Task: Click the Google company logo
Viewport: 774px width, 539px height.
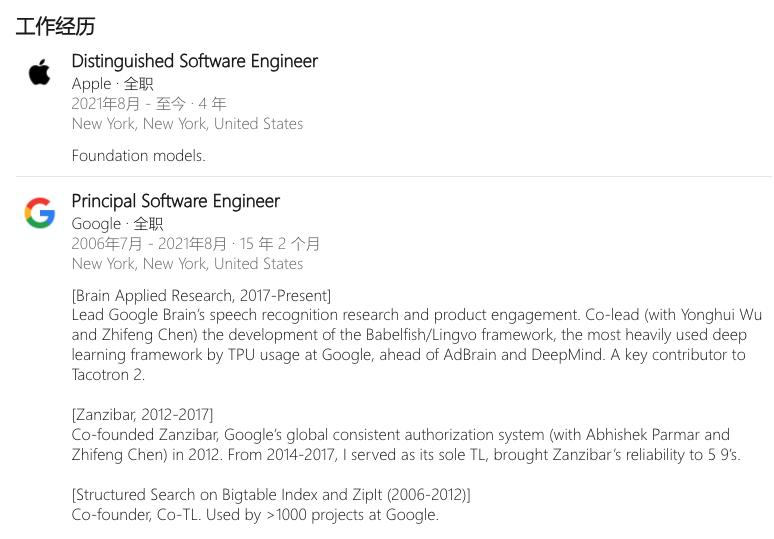Action: pos(39,213)
